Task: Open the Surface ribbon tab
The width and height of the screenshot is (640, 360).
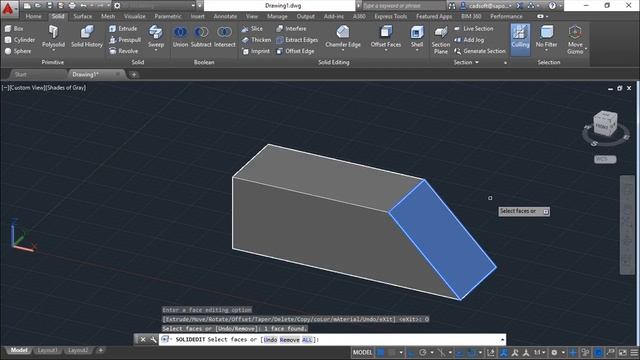Action: [82, 16]
